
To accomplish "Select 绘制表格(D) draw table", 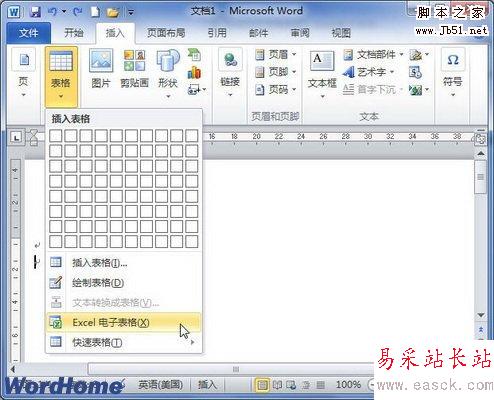I will tap(124, 283).
